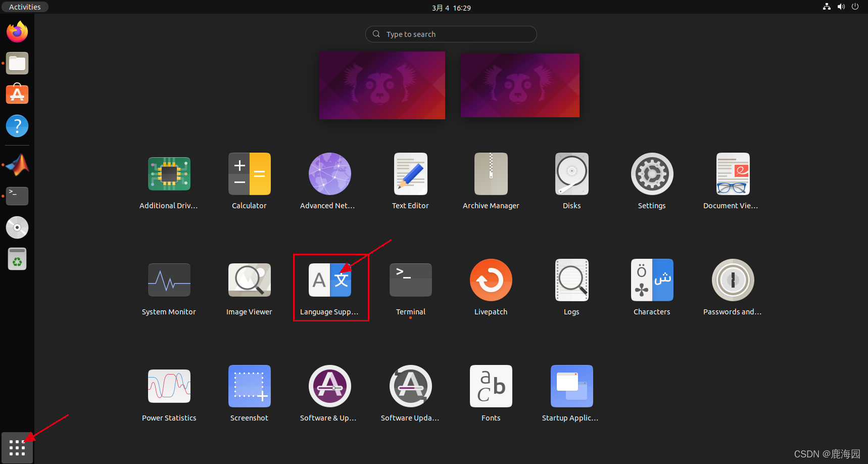Click the Activities button in the top bar
This screenshot has width=868, height=464.
(x=24, y=7)
